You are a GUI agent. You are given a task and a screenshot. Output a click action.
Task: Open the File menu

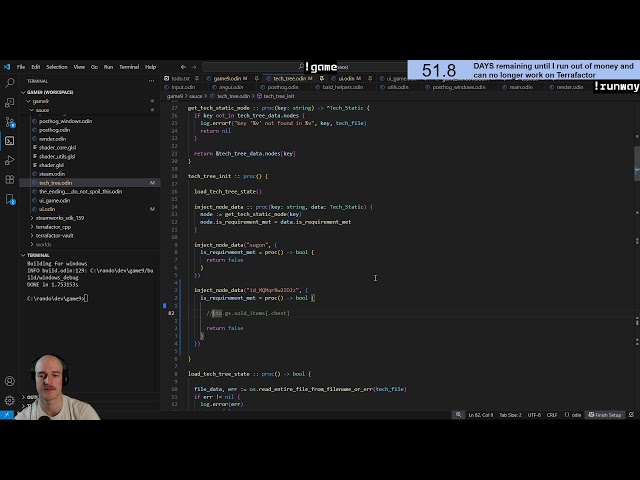(21, 67)
